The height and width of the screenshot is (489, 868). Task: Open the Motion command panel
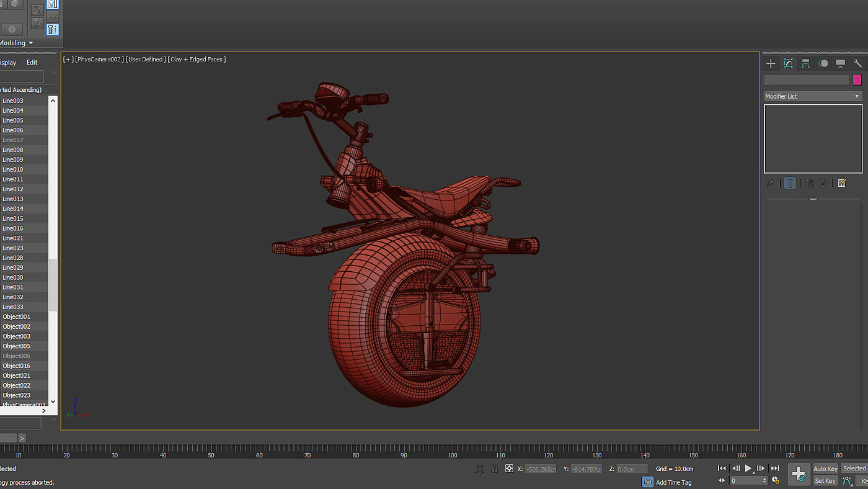(x=823, y=63)
